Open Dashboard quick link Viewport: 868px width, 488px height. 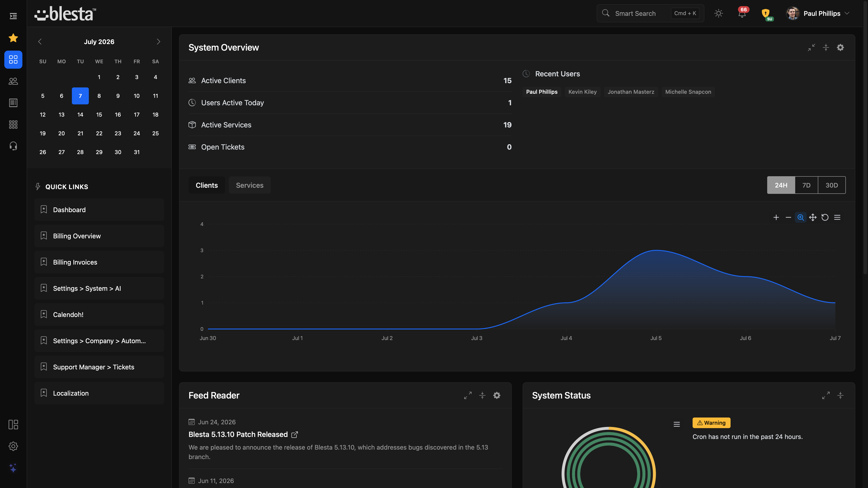point(99,209)
